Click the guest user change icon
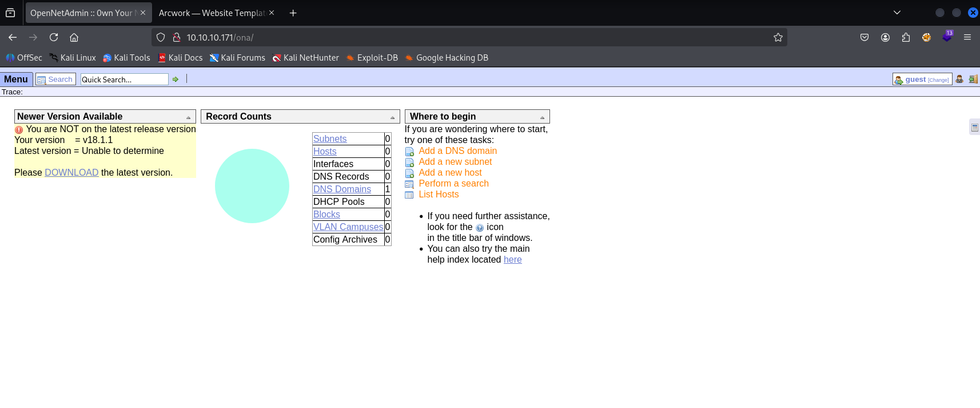The image size is (980, 408). pos(899,80)
